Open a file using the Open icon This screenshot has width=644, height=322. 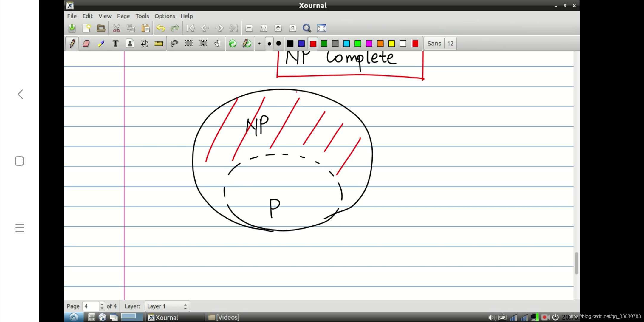(101, 28)
